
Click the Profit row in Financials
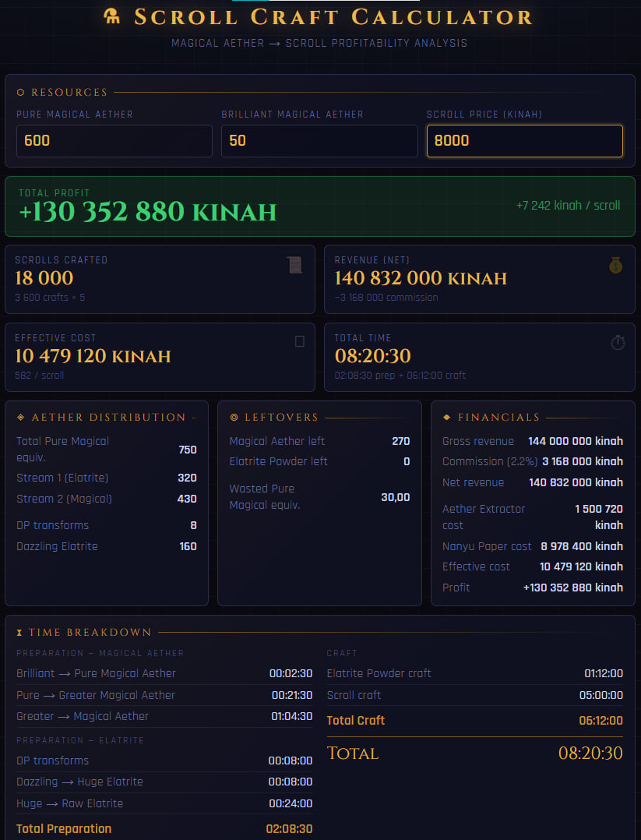click(533, 588)
